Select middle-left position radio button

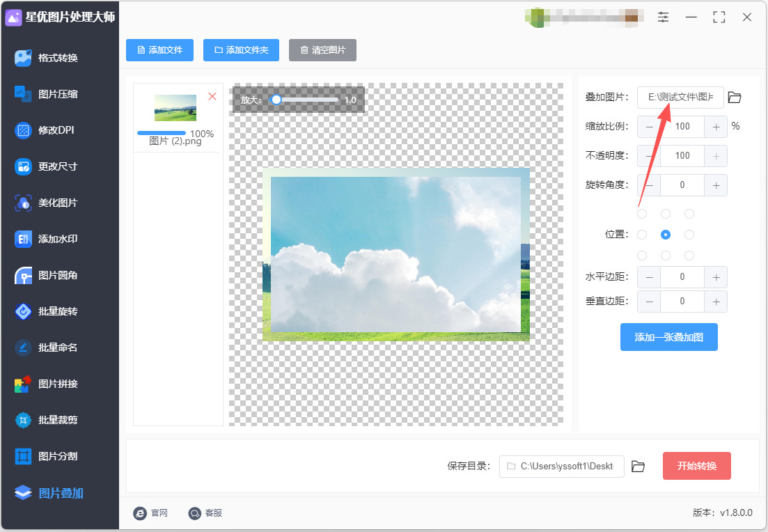642,235
